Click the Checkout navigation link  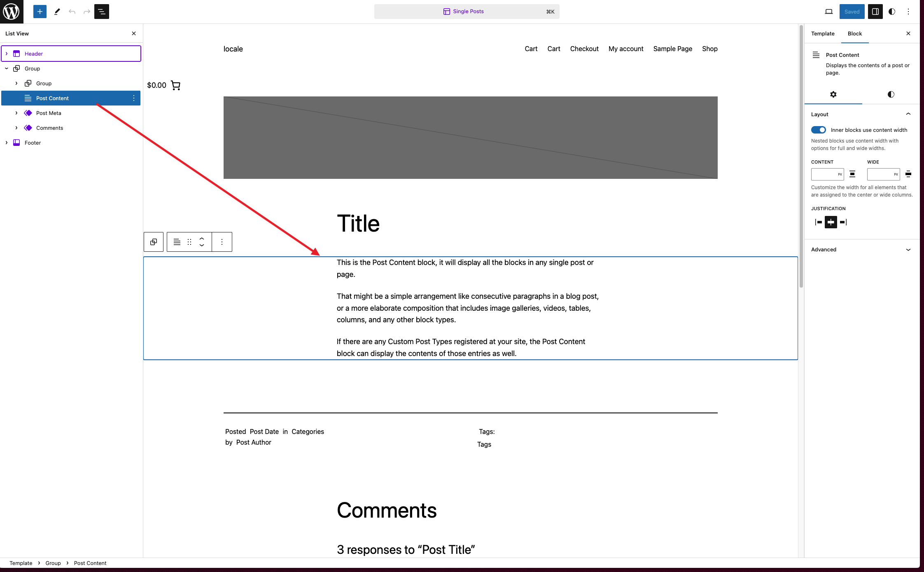(x=584, y=49)
